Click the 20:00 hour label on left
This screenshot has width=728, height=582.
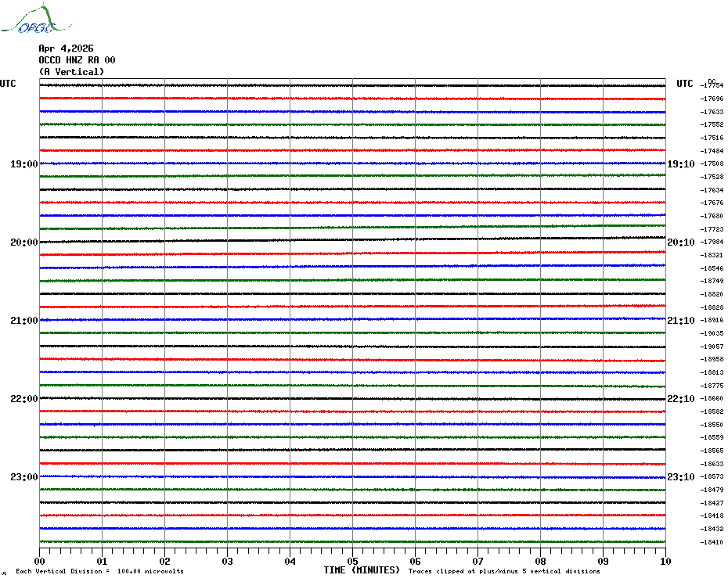[x=23, y=242]
